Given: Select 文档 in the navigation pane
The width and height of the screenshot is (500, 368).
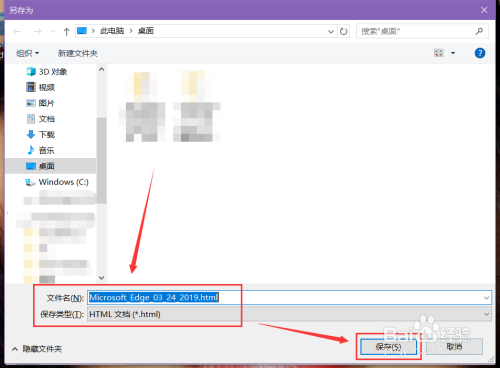Looking at the screenshot, I should coord(41,119).
